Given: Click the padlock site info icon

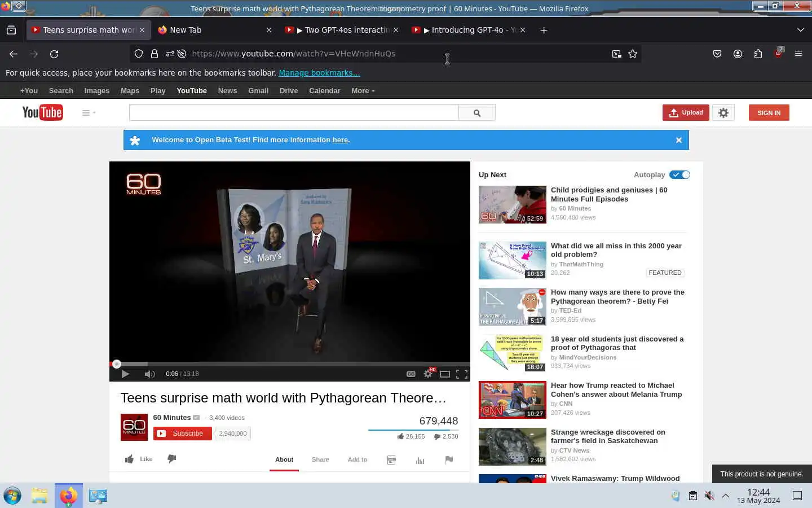Looking at the screenshot, I should tap(155, 54).
